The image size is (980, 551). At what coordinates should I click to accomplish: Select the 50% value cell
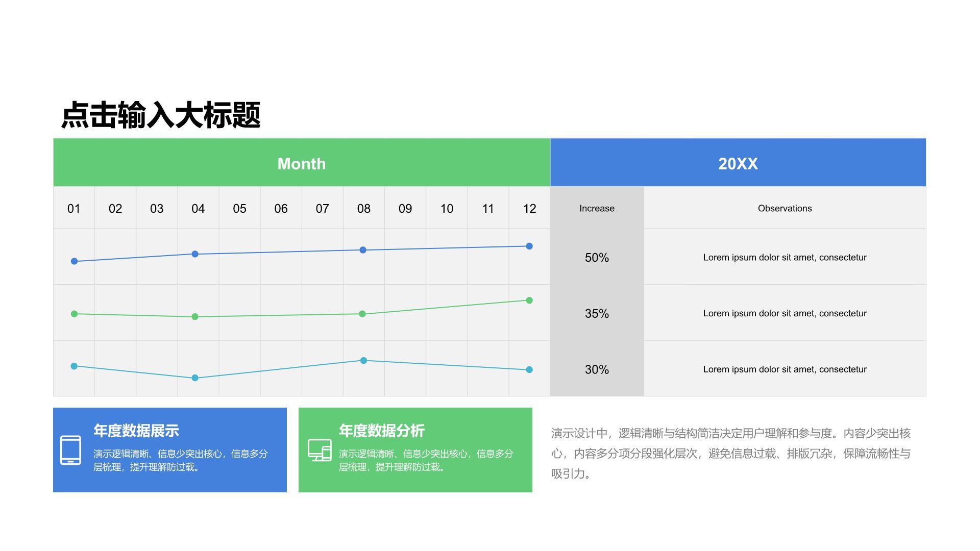(596, 258)
